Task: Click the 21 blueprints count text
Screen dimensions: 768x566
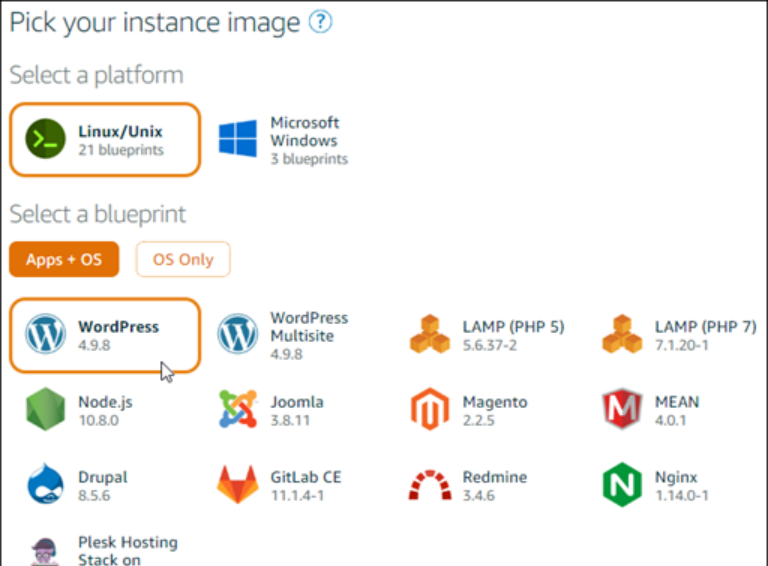Action: pos(121,150)
